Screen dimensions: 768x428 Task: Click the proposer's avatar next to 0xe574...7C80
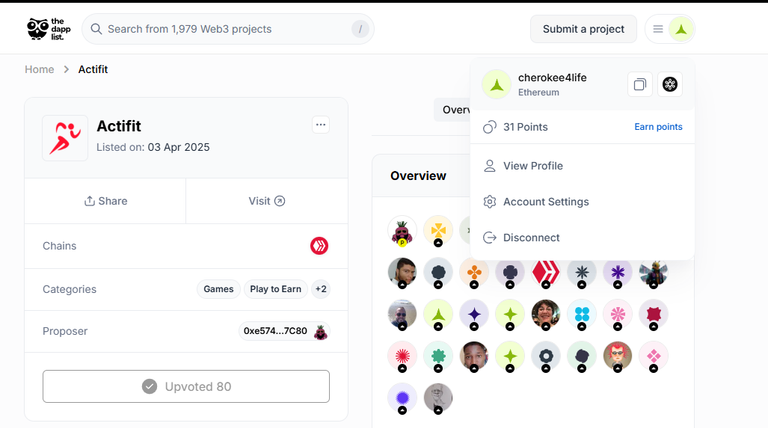(x=321, y=332)
